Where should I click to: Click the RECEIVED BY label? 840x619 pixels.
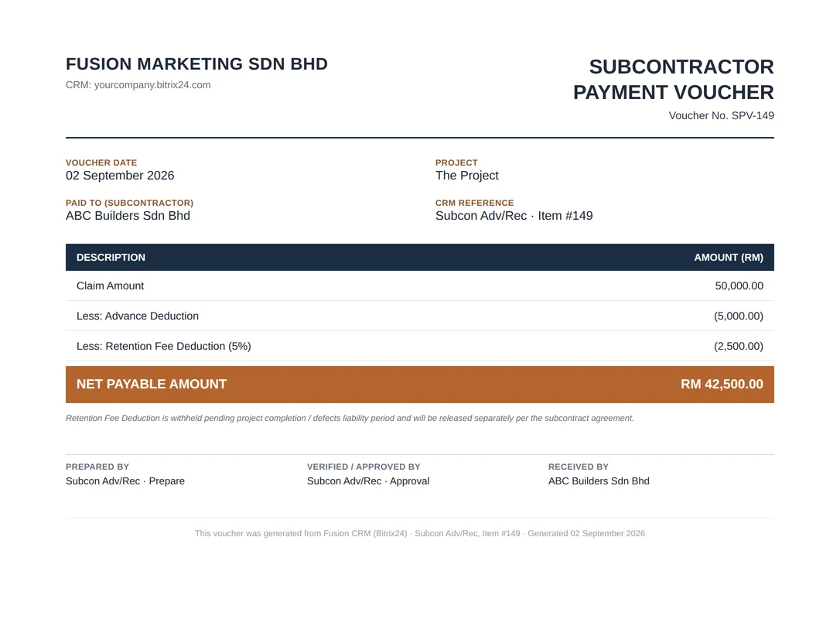pyautogui.click(x=579, y=467)
